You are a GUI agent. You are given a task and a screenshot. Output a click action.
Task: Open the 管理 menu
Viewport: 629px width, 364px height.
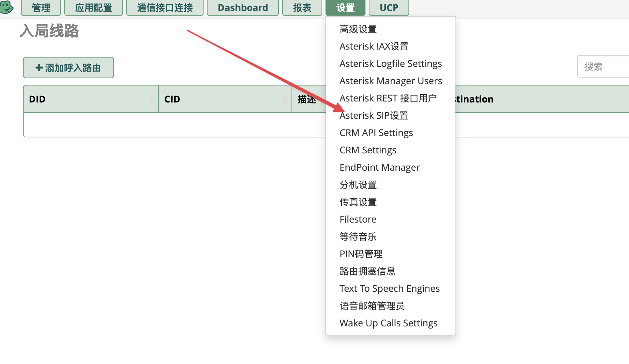coord(41,8)
